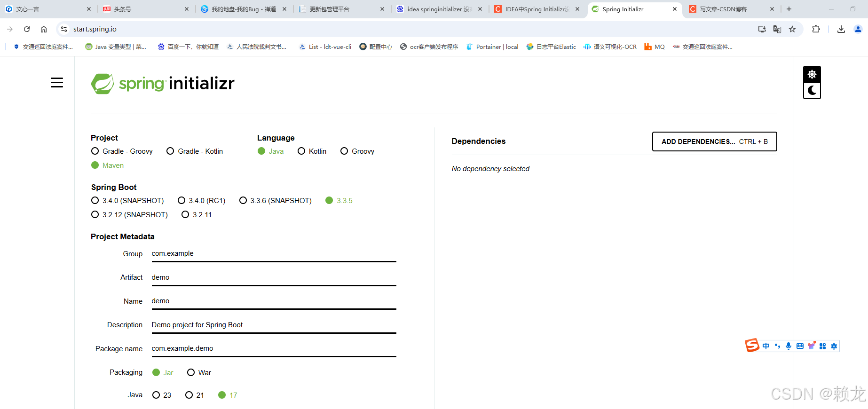Select Maven project type
This screenshot has width=868, height=409.
107,165
